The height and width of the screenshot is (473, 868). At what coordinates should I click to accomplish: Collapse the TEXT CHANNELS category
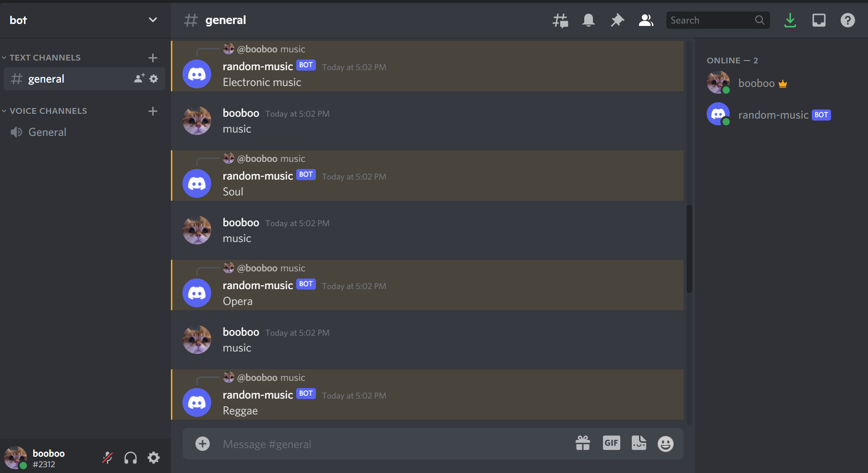[x=45, y=58]
